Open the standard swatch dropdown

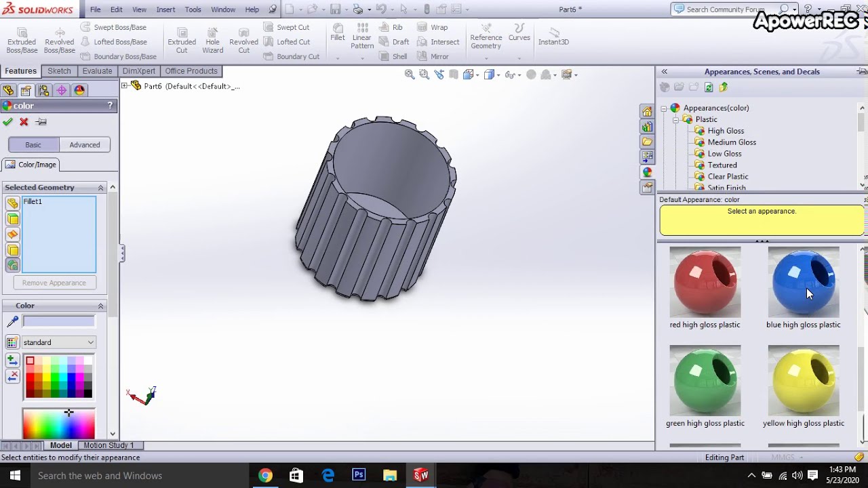(91, 342)
